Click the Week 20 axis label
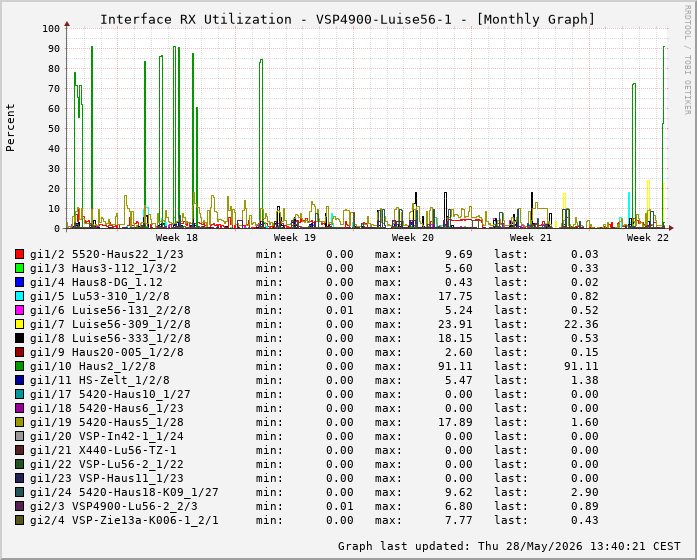The image size is (697, 560). (x=413, y=238)
